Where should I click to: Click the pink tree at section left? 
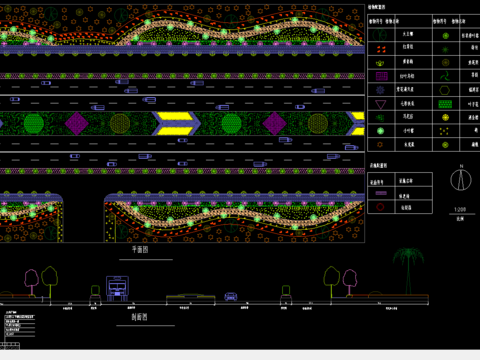coord(32,283)
